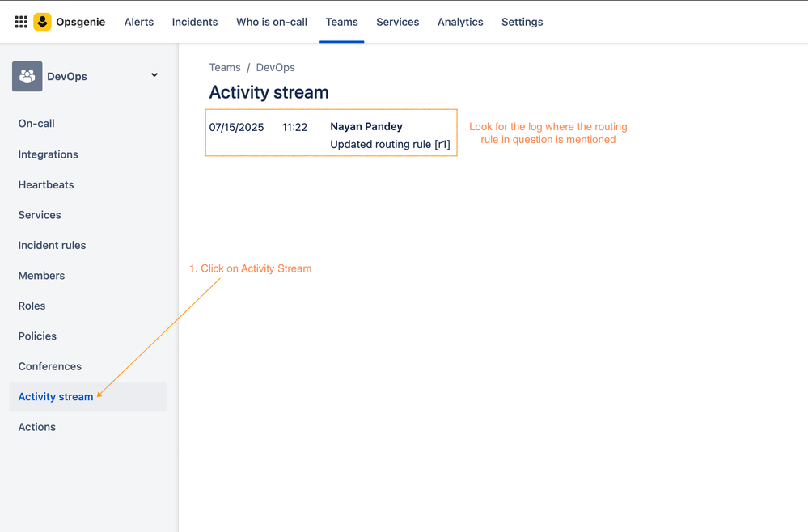808x532 pixels.
Task: Open the Alerts tab
Action: (x=139, y=22)
